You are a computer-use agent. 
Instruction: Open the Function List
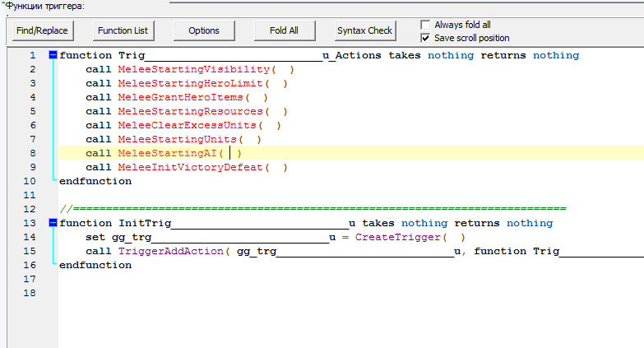[x=123, y=30]
